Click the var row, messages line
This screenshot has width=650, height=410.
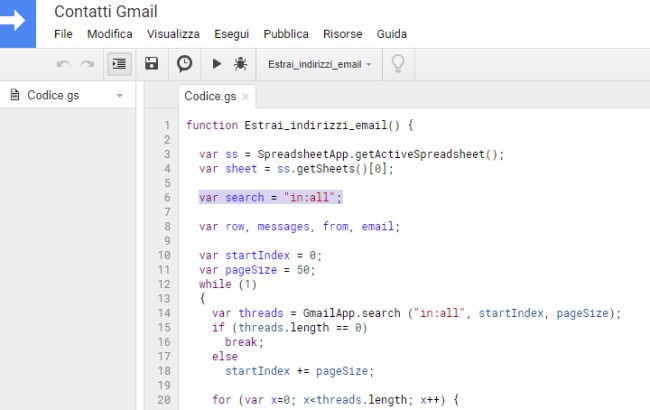(299, 226)
